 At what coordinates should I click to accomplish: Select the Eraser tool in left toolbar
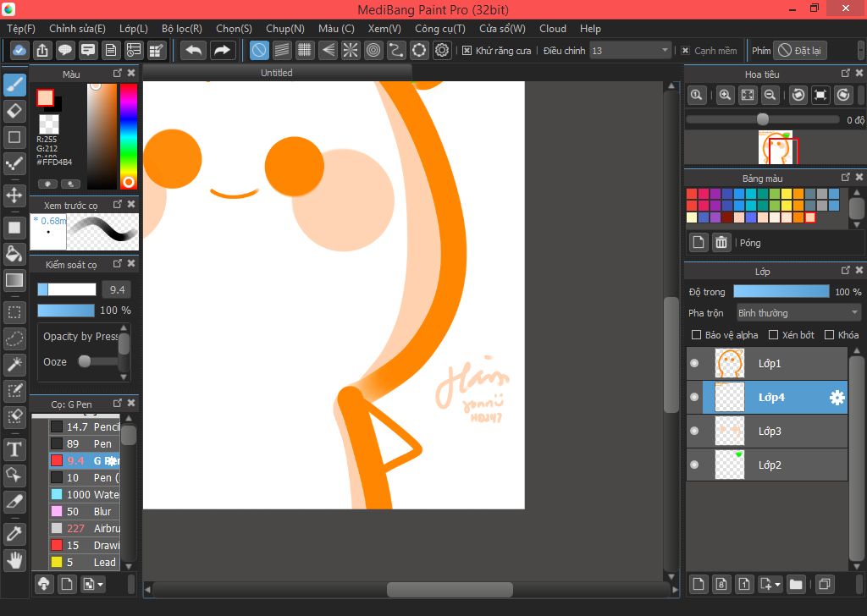(14, 111)
